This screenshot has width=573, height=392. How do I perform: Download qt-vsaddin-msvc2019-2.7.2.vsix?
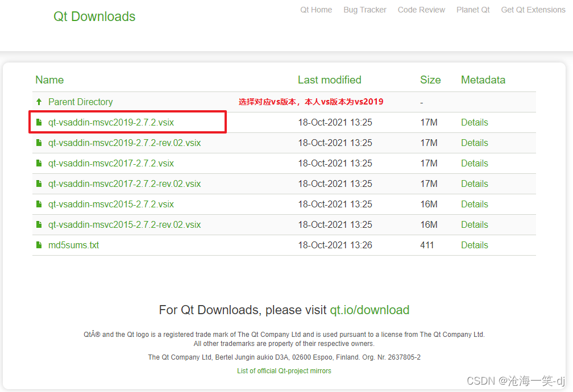(x=111, y=122)
